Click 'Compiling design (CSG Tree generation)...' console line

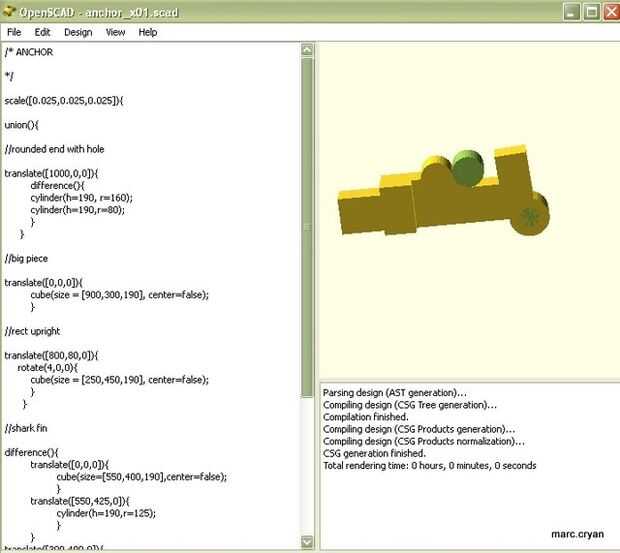[410, 405]
